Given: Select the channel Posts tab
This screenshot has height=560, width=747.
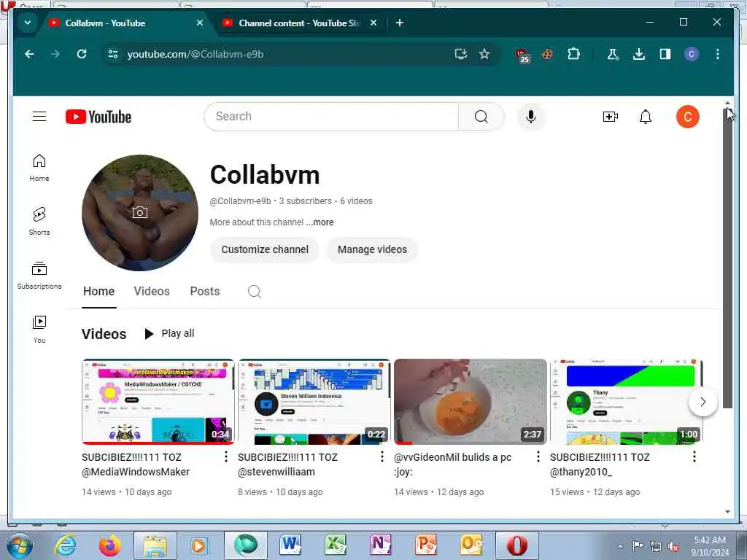Looking at the screenshot, I should (x=205, y=292).
